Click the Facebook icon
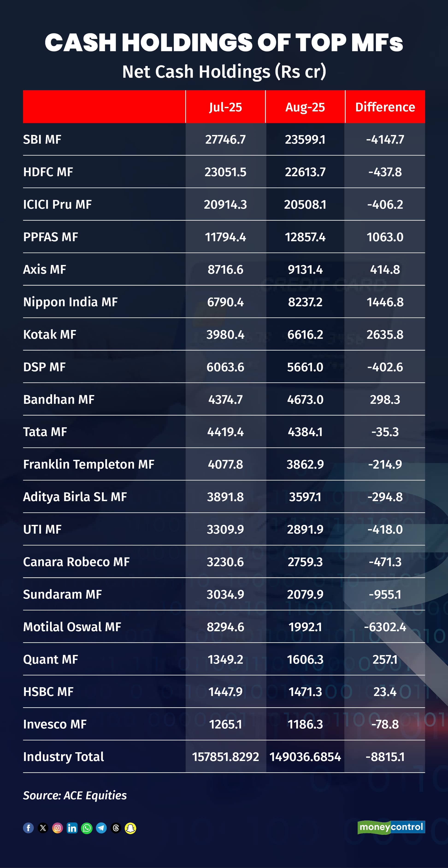Image resolution: width=448 pixels, height=868 pixels. pyautogui.click(x=28, y=828)
